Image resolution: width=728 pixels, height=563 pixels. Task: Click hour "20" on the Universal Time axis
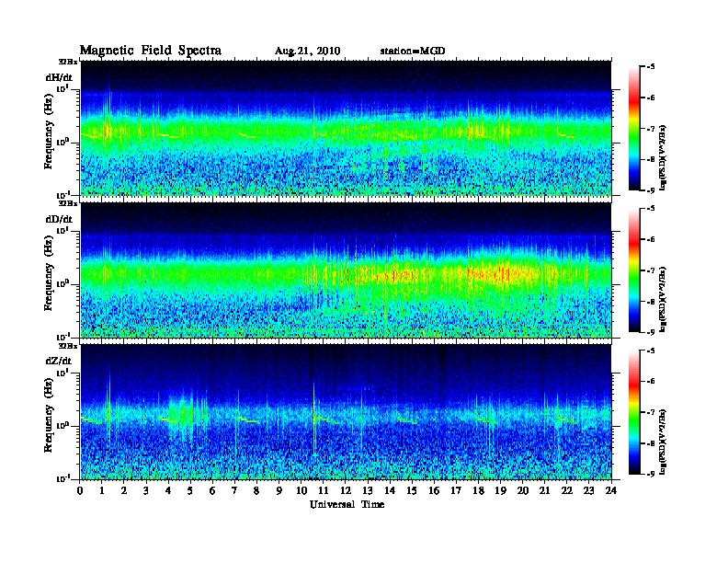(523, 491)
